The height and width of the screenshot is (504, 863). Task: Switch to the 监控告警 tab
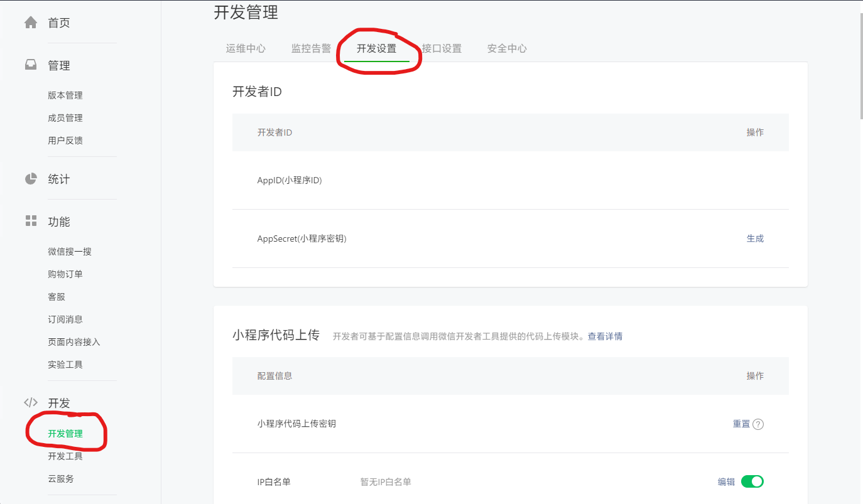(311, 48)
